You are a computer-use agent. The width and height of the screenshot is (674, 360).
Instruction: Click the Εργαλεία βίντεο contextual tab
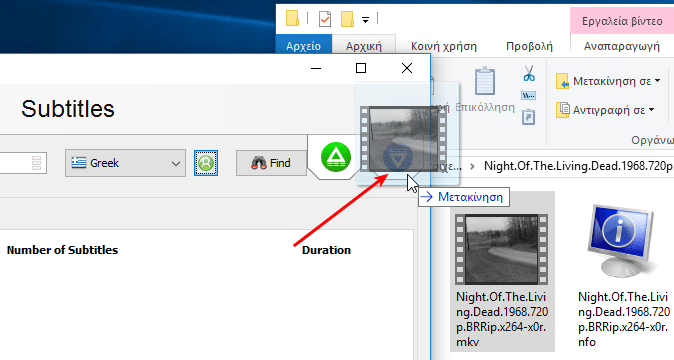click(622, 21)
